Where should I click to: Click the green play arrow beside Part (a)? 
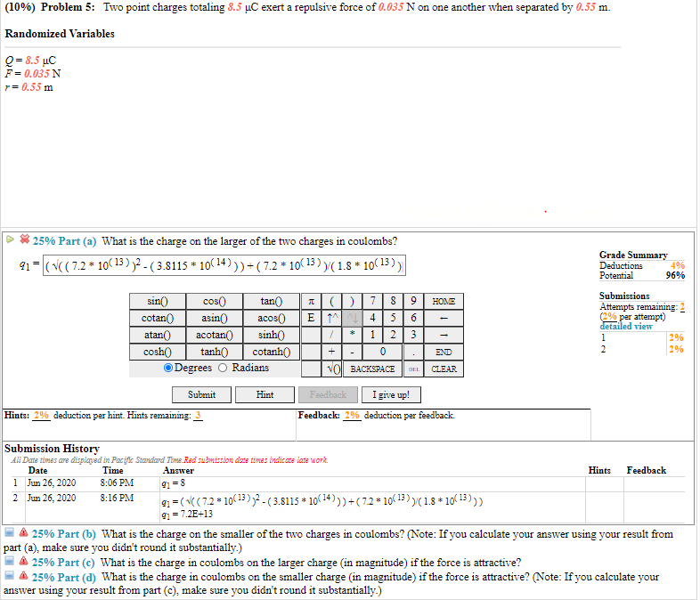[x=10, y=239]
